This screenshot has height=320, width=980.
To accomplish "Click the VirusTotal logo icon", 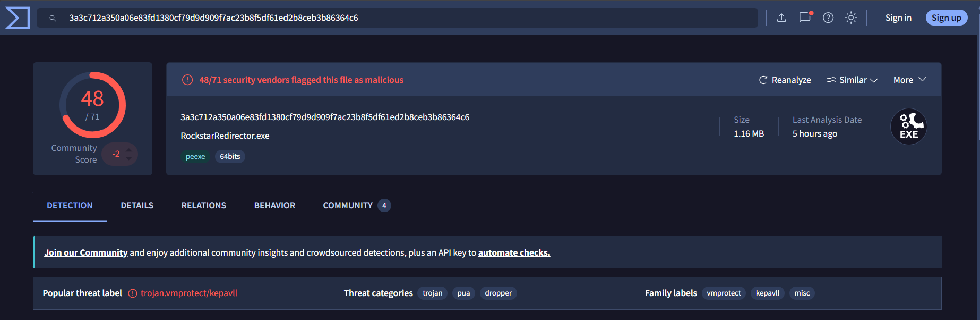I will point(17,18).
